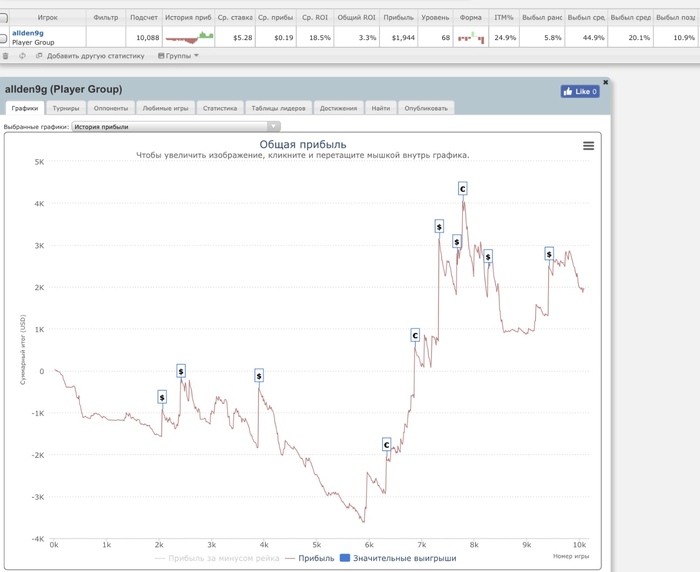Viewport: 700px width, 572px height.
Task: Toggle Прибыль за минусом рейка legend series
Action: point(217,558)
